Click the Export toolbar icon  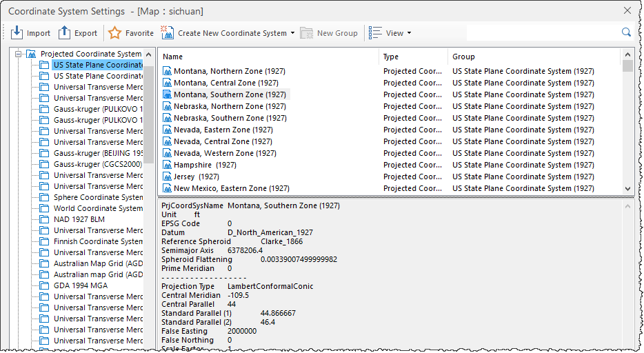[x=65, y=33]
